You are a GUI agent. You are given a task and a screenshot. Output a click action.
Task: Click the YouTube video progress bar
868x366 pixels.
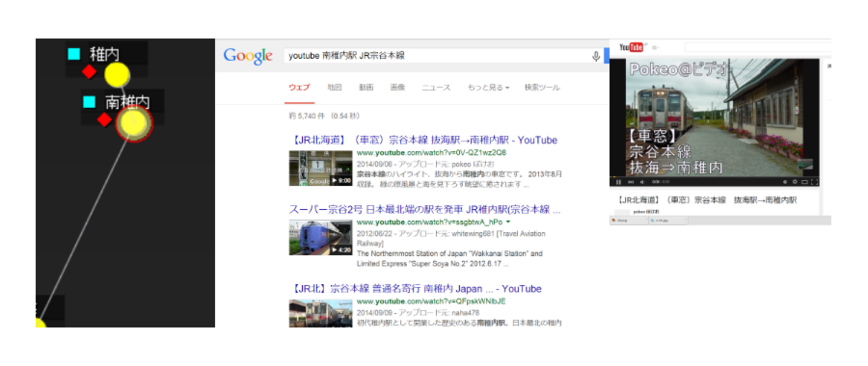click(x=714, y=177)
